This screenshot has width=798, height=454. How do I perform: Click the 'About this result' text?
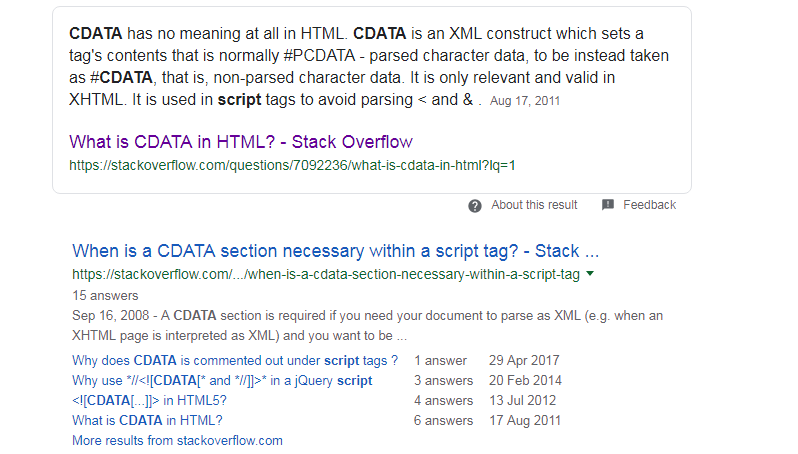click(534, 205)
